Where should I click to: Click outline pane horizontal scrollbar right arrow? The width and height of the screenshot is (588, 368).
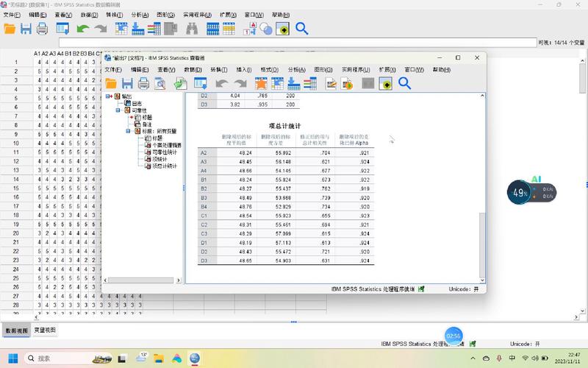click(179, 280)
